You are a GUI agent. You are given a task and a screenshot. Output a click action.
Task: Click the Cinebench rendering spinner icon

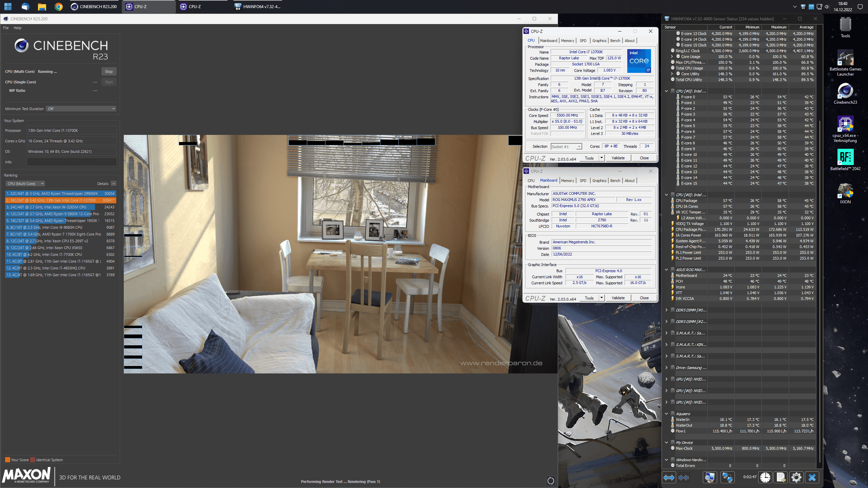point(551,481)
